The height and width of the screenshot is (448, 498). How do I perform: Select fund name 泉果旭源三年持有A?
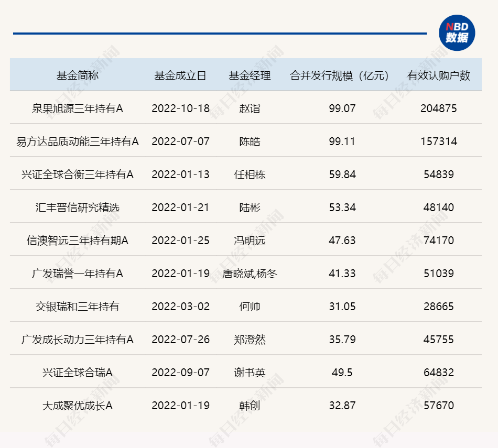78,108
